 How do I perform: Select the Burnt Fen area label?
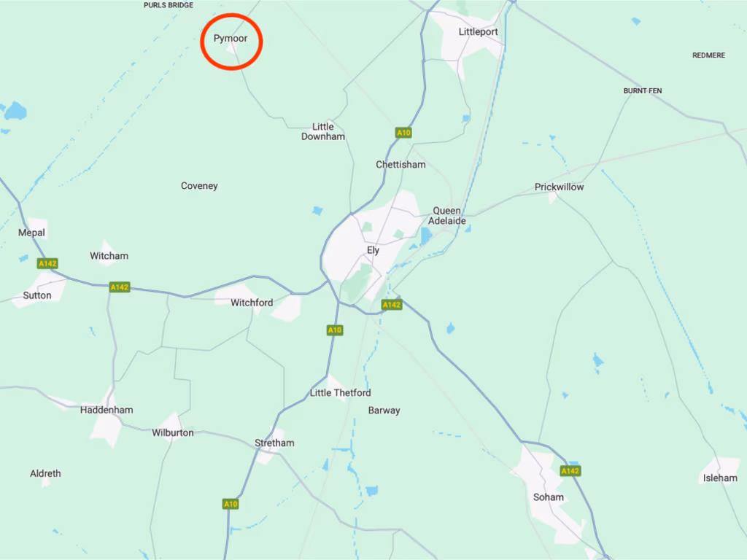pyautogui.click(x=643, y=90)
